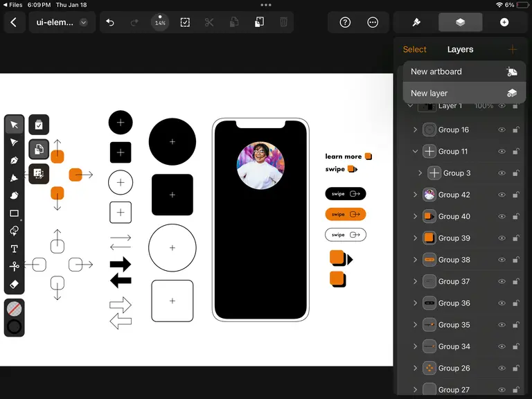Select the Rectangle shape tool
The image size is (532, 399).
pos(15,213)
